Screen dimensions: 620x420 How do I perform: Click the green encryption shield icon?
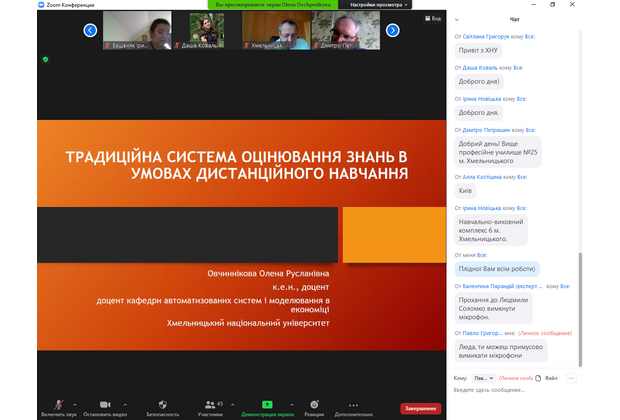click(45, 59)
